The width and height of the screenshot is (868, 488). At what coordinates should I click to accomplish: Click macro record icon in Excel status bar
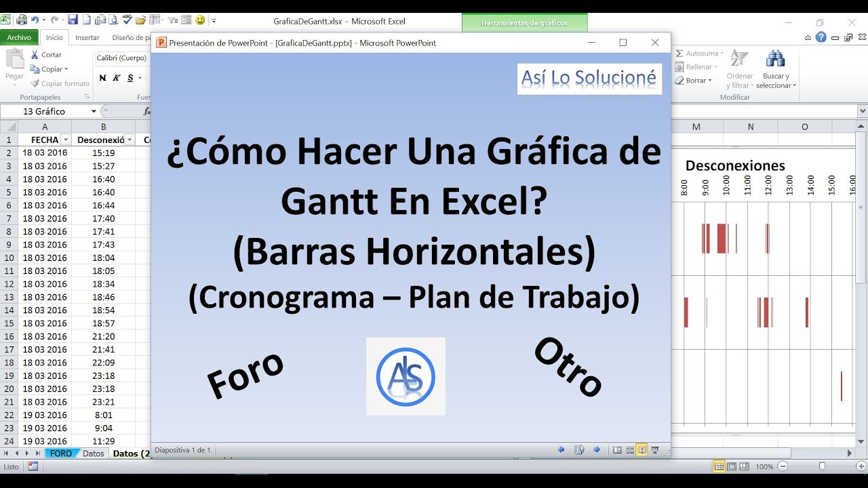coord(33,466)
